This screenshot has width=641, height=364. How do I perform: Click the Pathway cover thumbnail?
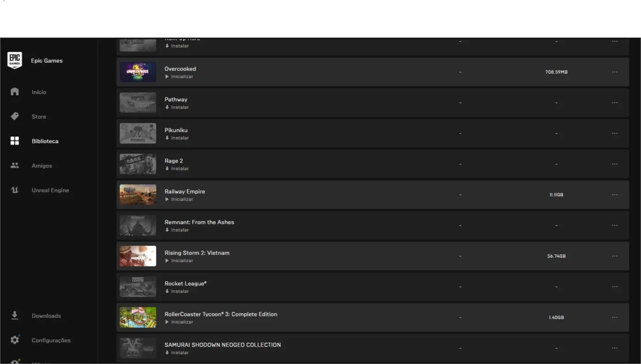138,103
